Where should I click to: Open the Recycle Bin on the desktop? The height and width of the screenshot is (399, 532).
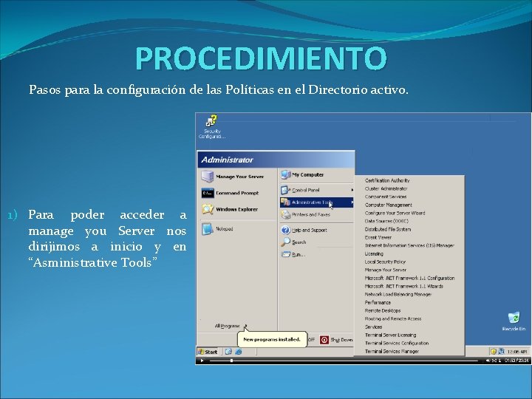[x=514, y=321]
